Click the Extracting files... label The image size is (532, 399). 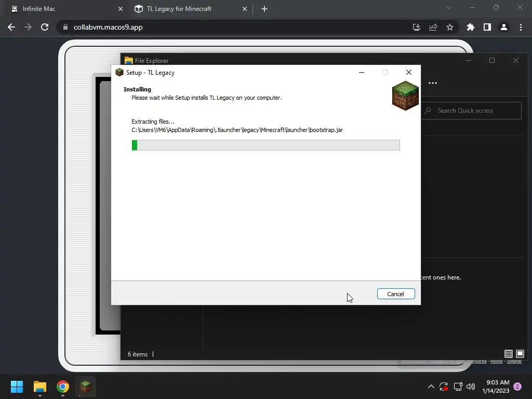point(153,122)
